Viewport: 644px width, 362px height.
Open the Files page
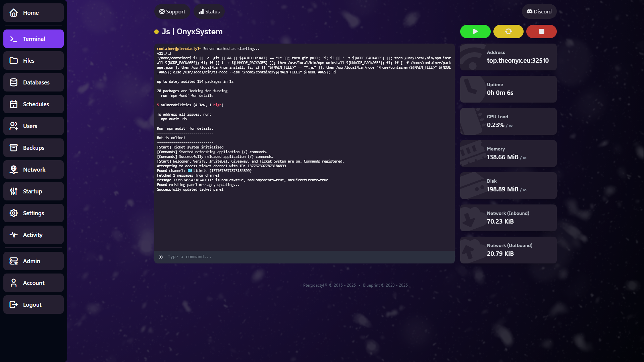[34, 61]
